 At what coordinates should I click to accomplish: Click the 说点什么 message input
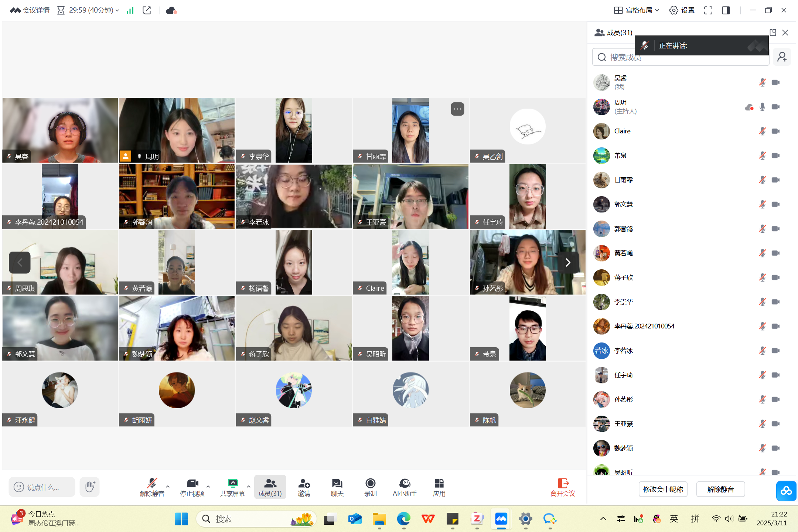(x=42, y=487)
